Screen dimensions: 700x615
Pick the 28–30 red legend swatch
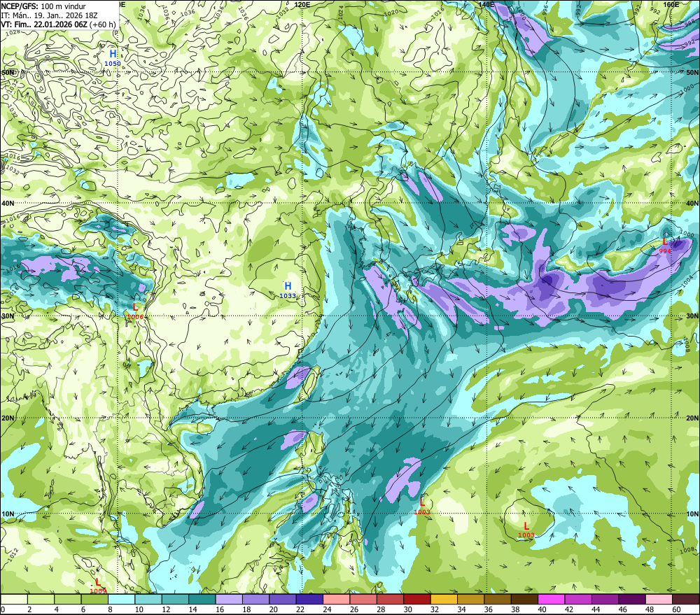[390, 600]
